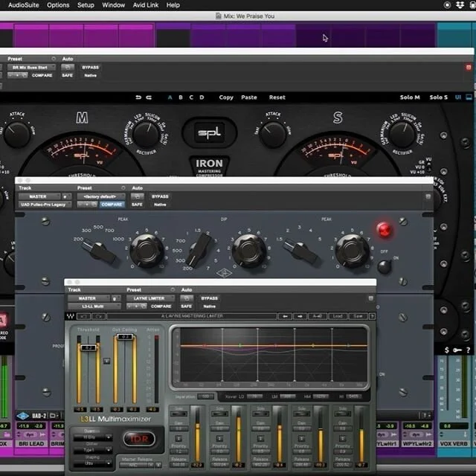Click Pultec dip frequency selector knob
Image resolution: width=476 pixels, height=476 pixels.
199,250
